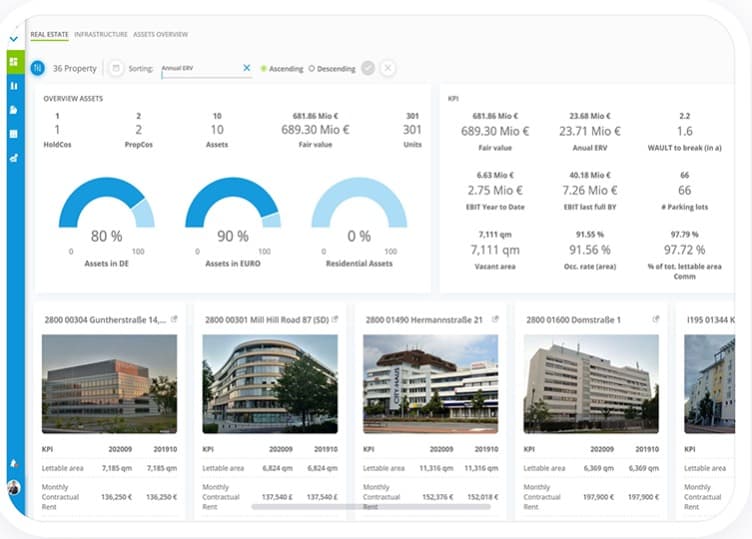The height and width of the screenshot is (539, 752).
Task: Cancel sorting with the round X icon
Action: tap(388, 68)
